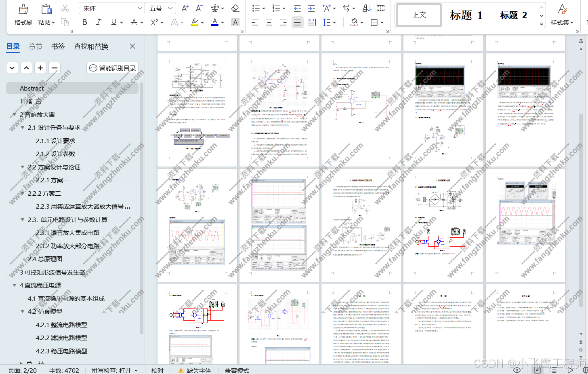Open the font size 五号 dropdown
Screen dimensions: 588x374
[x=171, y=8]
